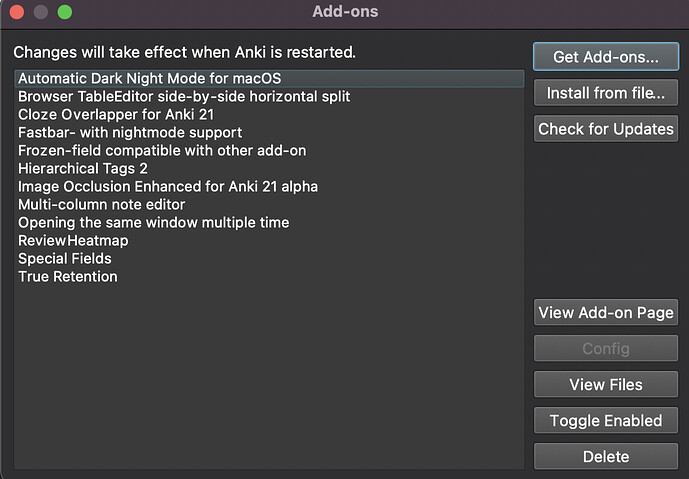
Task: Select the True Retention add-on
Action: pyautogui.click(x=269, y=276)
